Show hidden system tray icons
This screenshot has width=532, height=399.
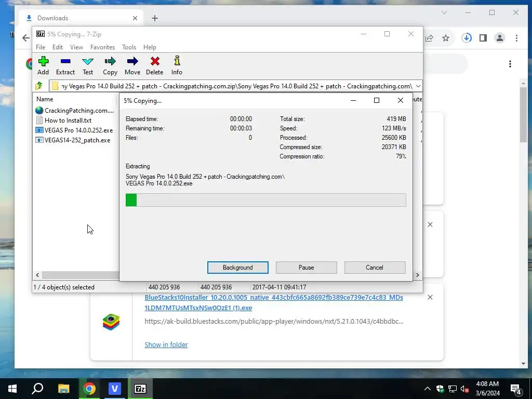click(428, 389)
